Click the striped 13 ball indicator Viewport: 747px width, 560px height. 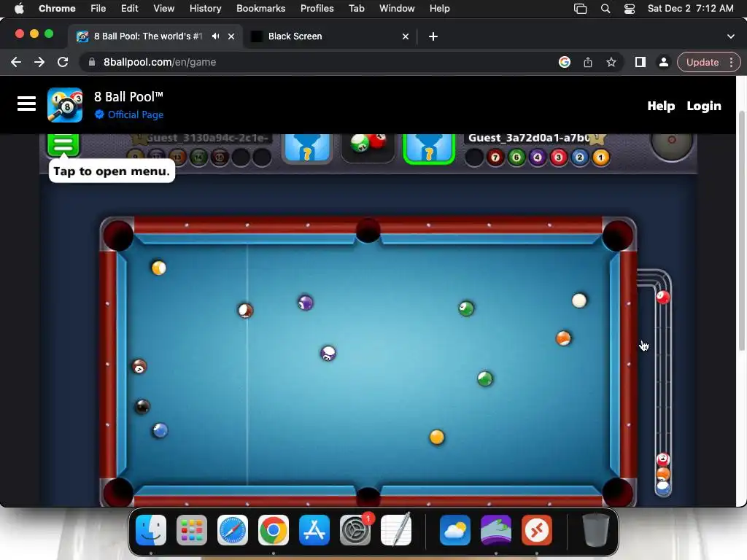click(x=178, y=157)
